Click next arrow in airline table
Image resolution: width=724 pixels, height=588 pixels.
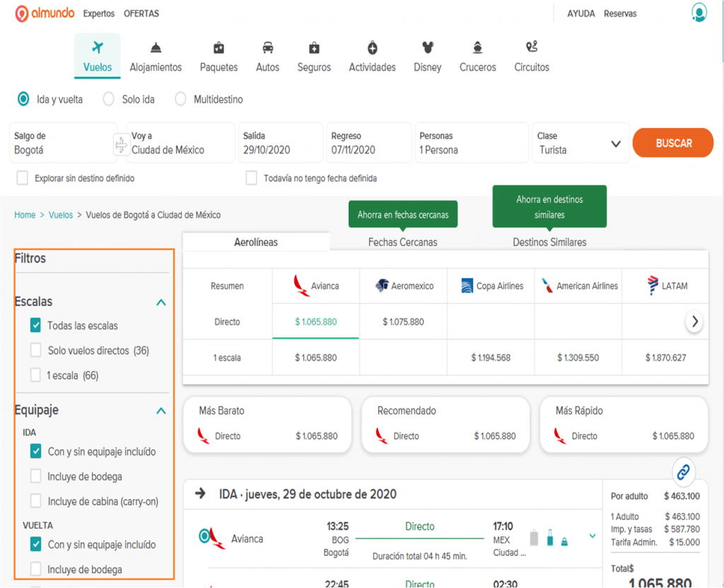[694, 322]
